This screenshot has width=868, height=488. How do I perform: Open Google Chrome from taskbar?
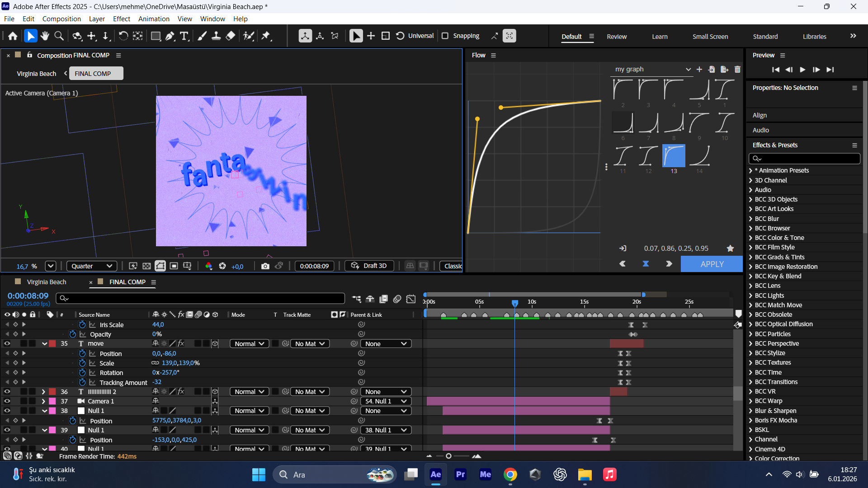(510, 474)
